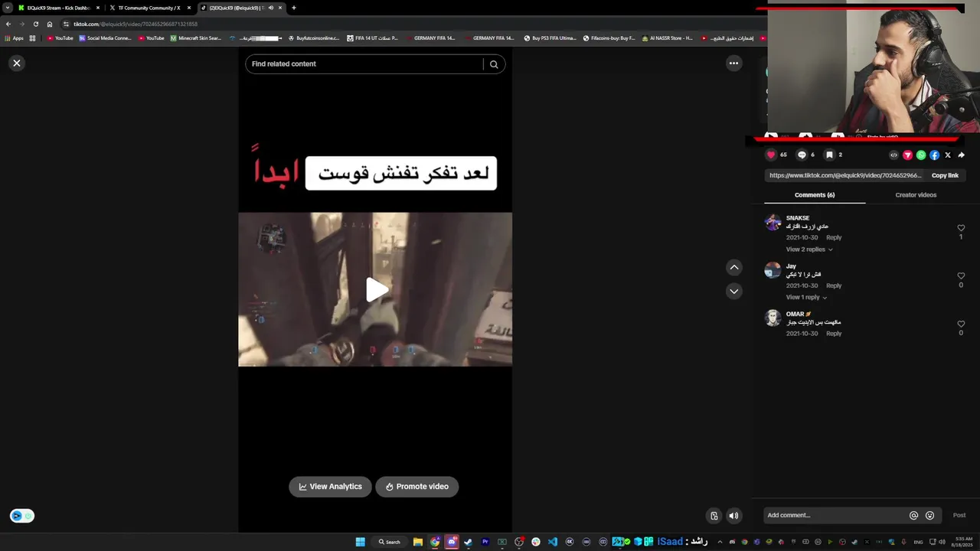Go to previous video with up arrow
This screenshot has height=551, width=980.
733,267
